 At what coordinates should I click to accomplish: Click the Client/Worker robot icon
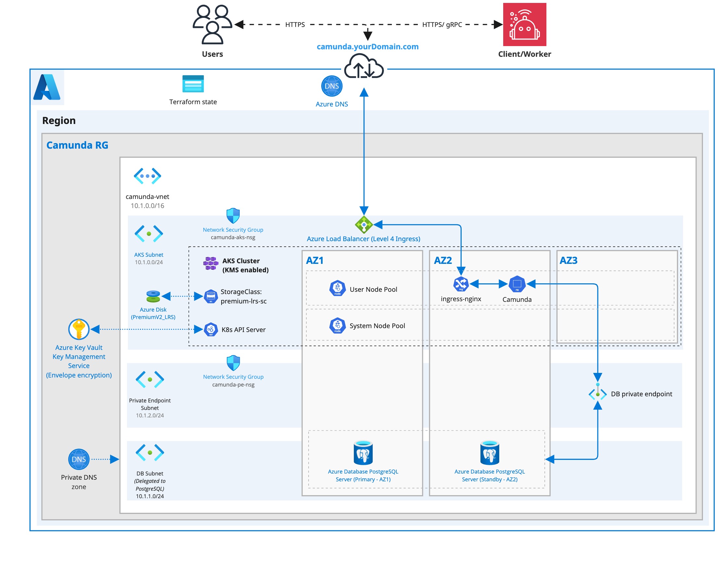[524, 24]
